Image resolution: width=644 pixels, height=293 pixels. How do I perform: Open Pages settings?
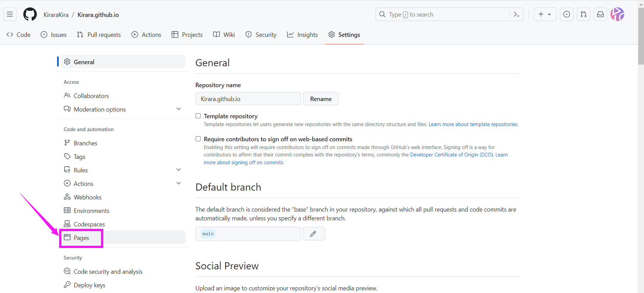point(123,238)
